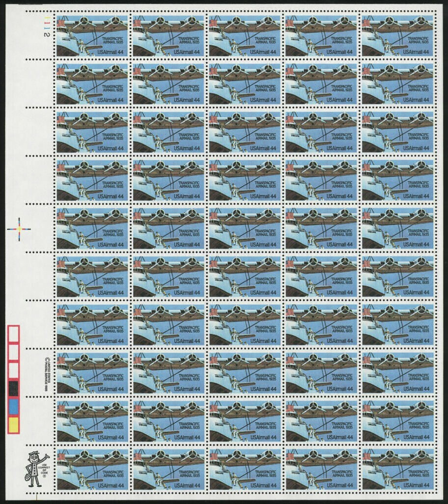Click the blue color block in margin

[13, 406]
